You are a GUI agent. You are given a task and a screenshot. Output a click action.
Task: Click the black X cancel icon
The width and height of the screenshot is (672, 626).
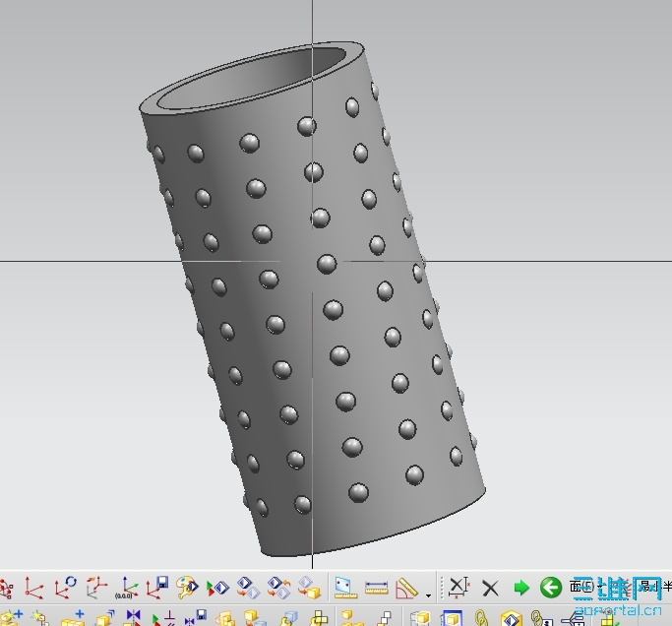coord(490,589)
